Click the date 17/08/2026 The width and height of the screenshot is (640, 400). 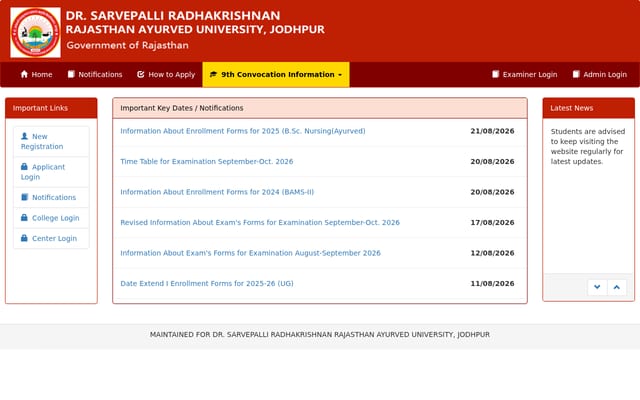coord(492,222)
